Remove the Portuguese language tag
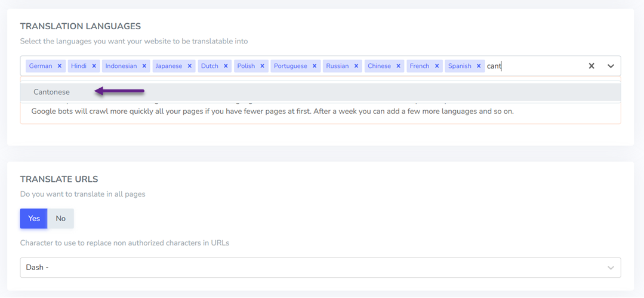The image size is (644, 298). coord(314,66)
